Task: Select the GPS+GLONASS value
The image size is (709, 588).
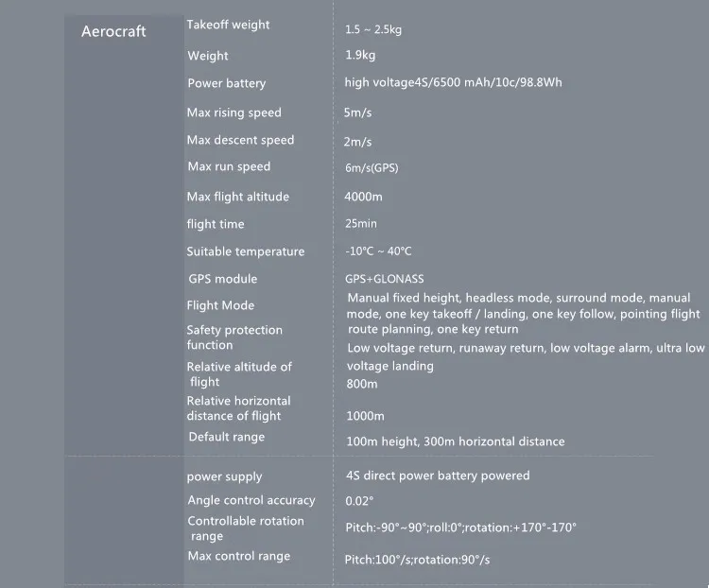Action: click(385, 279)
